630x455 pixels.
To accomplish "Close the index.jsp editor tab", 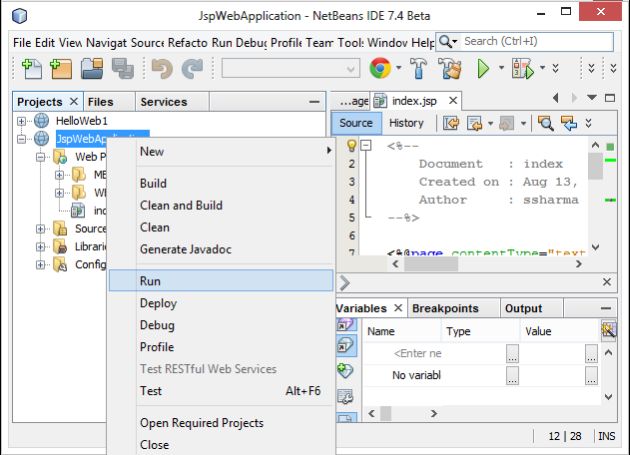I will (453, 100).
